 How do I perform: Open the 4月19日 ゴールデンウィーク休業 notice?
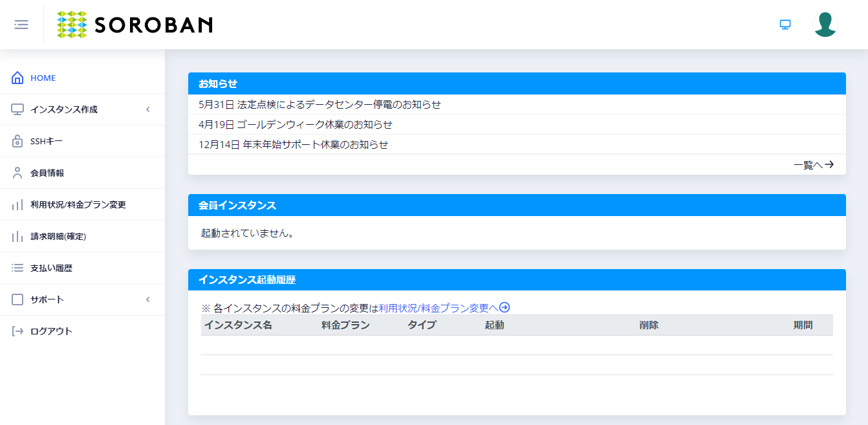pyautogui.click(x=296, y=124)
